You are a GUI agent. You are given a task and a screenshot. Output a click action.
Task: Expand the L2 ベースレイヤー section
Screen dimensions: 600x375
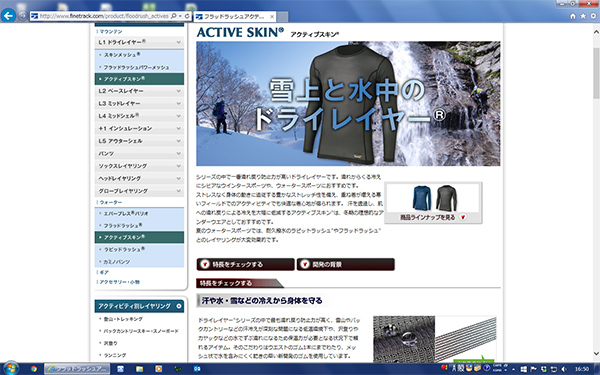pos(139,91)
